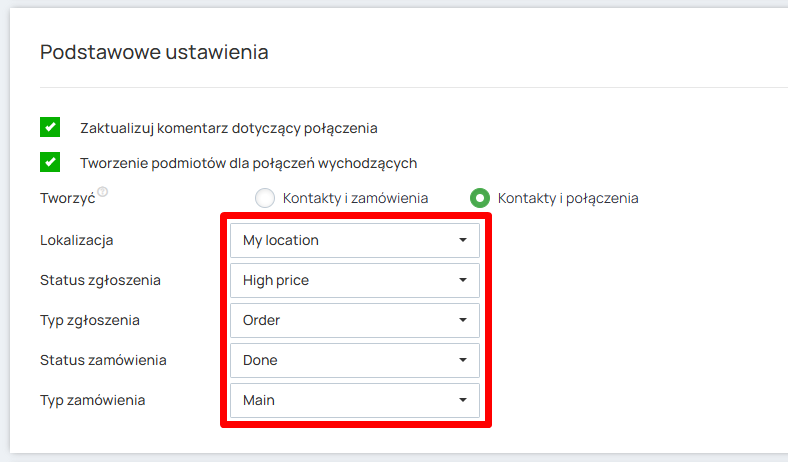Open the Lokalizacja dropdown
This screenshot has width=788, height=462.
coord(354,240)
